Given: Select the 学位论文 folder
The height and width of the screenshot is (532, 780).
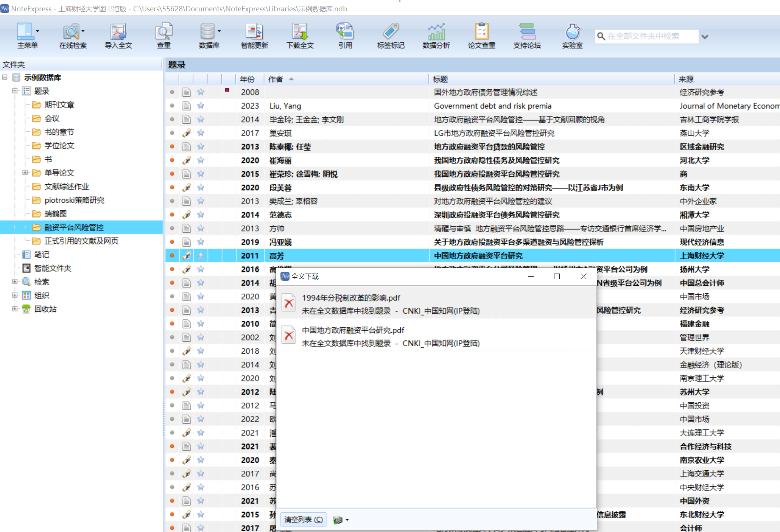Looking at the screenshot, I should [x=59, y=146].
